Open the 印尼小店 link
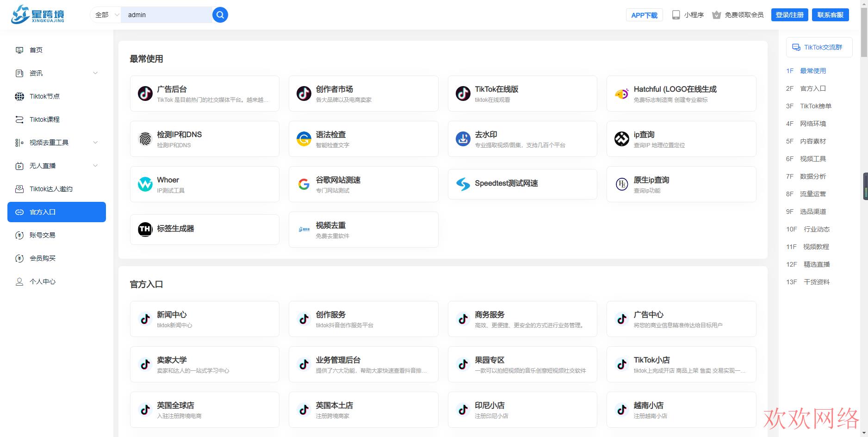868x437 pixels. [x=522, y=410]
